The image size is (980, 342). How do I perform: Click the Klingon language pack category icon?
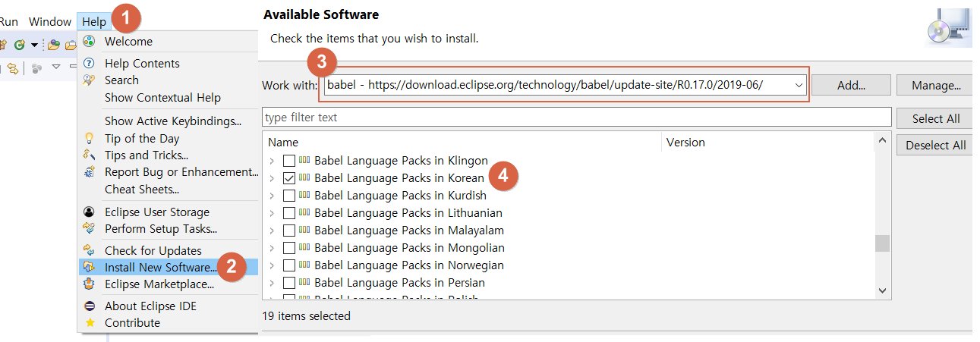tap(304, 161)
